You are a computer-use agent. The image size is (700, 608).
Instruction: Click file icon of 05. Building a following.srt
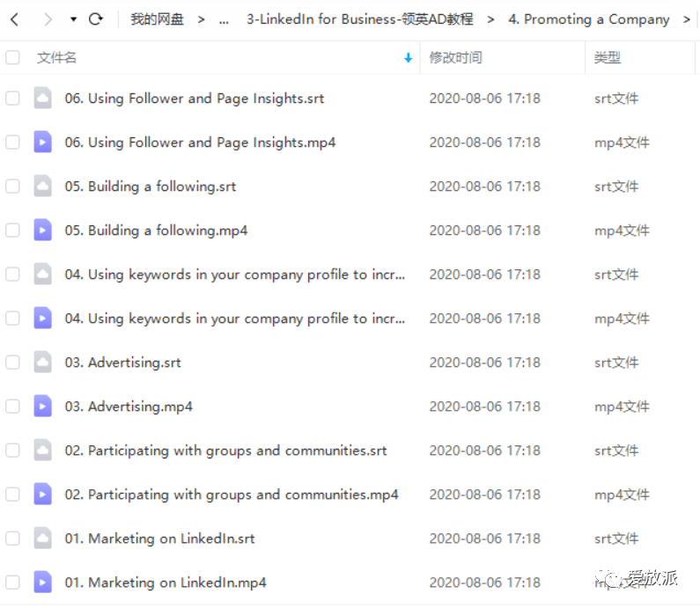pos(42,186)
